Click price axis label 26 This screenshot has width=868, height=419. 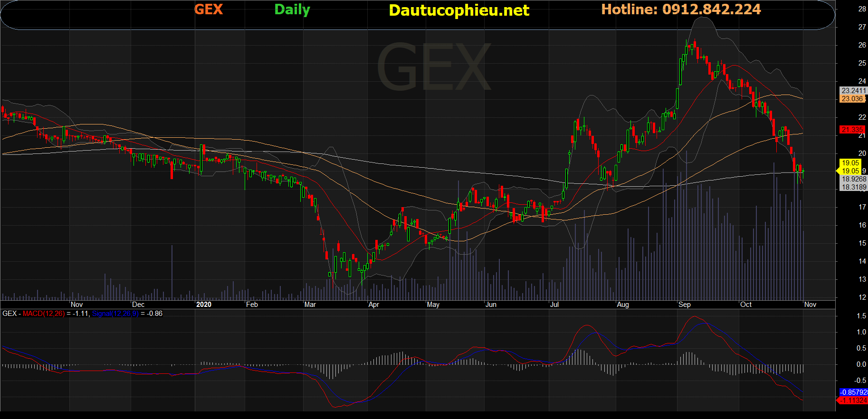pos(862,45)
